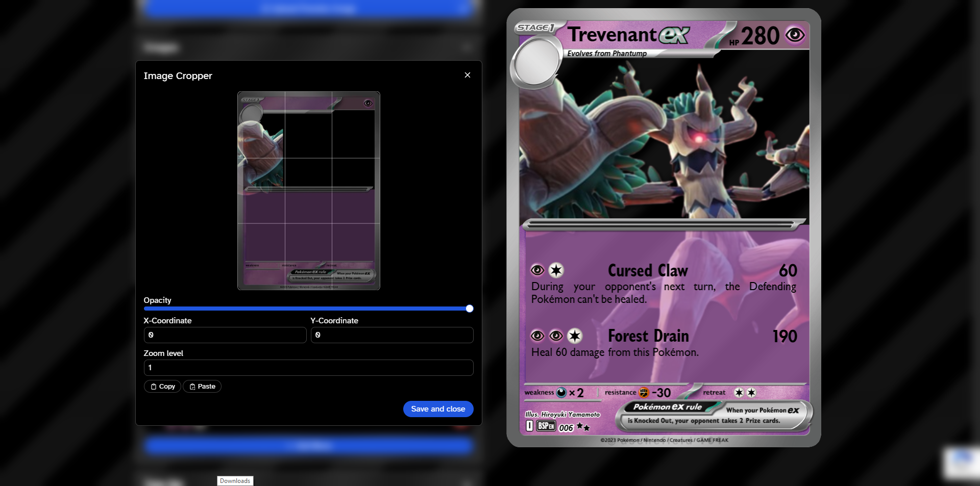The width and height of the screenshot is (980, 486).
Task: Click the '280' HP value
Action: [x=760, y=36]
